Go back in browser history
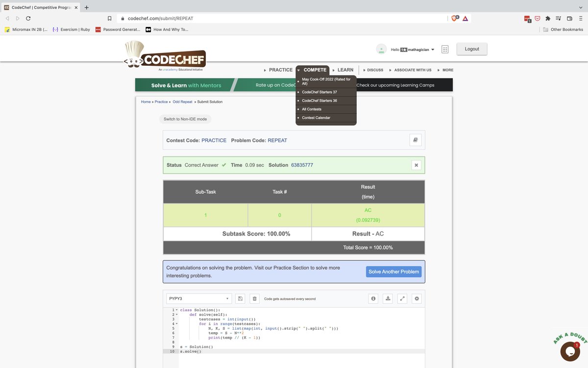 [7, 18]
